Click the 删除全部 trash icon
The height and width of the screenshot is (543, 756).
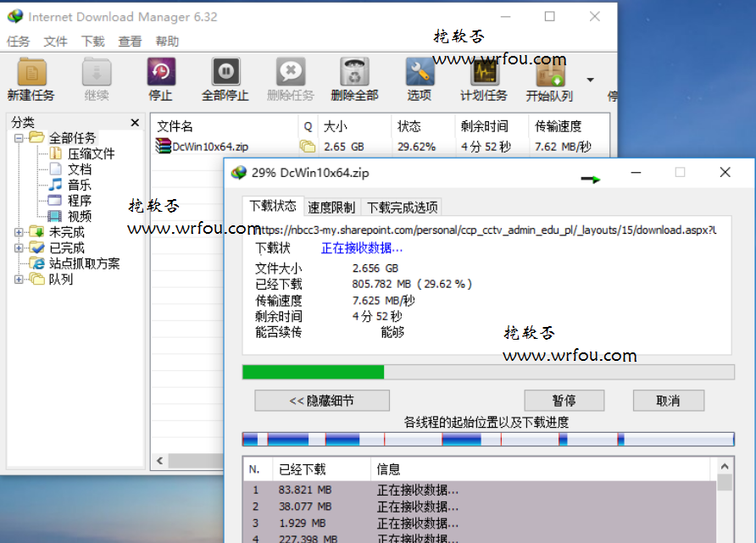click(355, 72)
